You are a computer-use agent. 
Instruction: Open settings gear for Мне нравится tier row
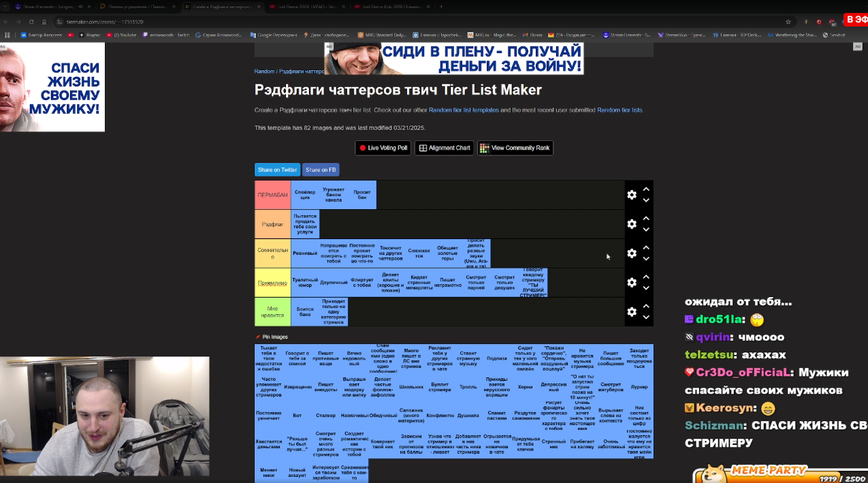(x=632, y=311)
